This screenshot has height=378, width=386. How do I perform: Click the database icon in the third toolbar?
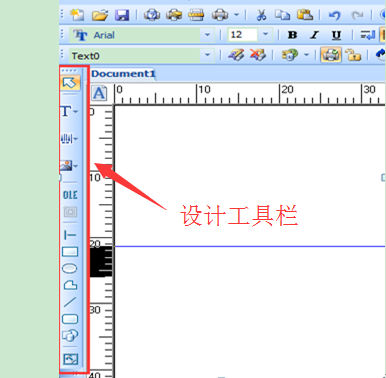coord(289,55)
